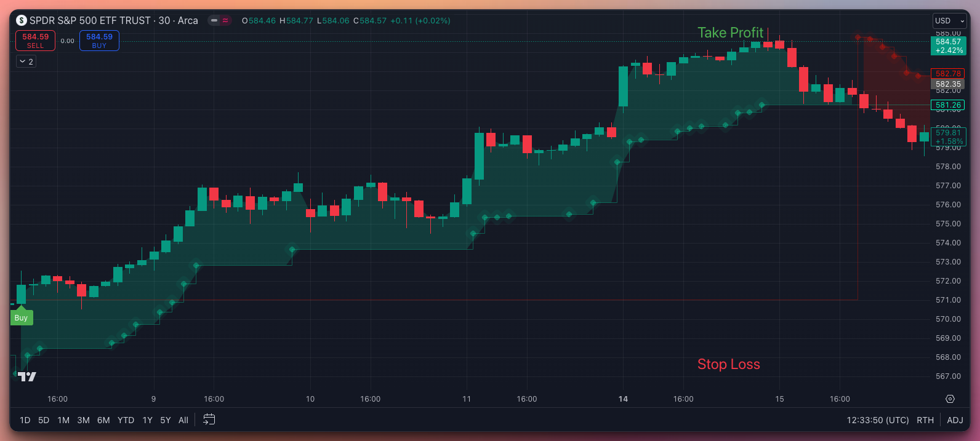Select the 3M date range
The width and height of the screenshot is (980, 441).
click(84, 420)
